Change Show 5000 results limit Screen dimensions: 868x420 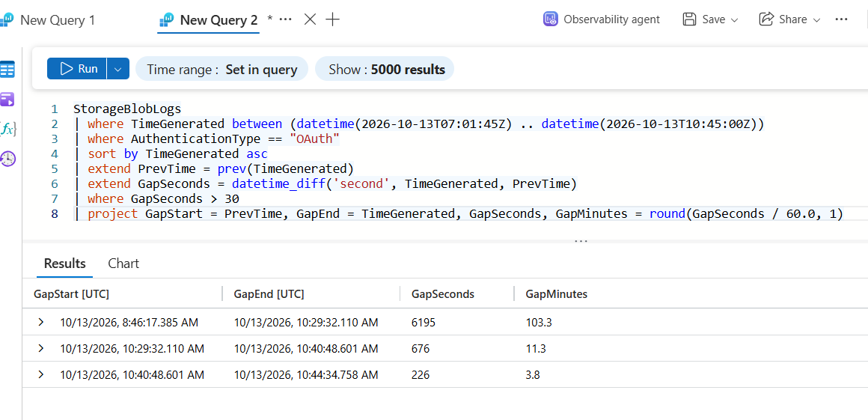pyautogui.click(x=385, y=70)
